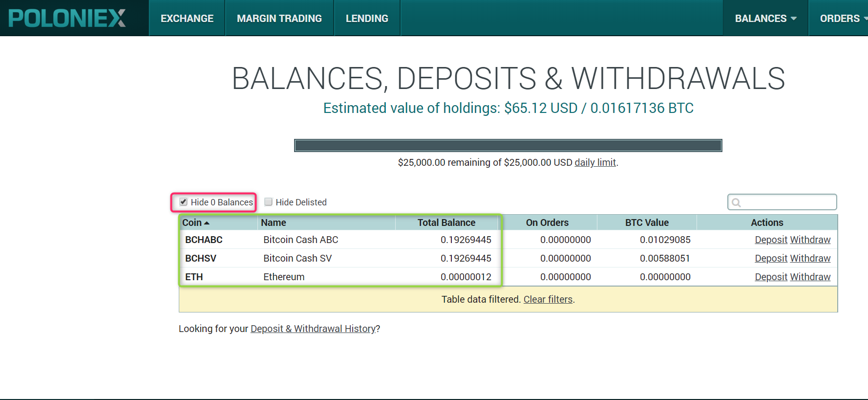
Task: Click the Bitcoin Cash SV name
Action: [x=297, y=258]
